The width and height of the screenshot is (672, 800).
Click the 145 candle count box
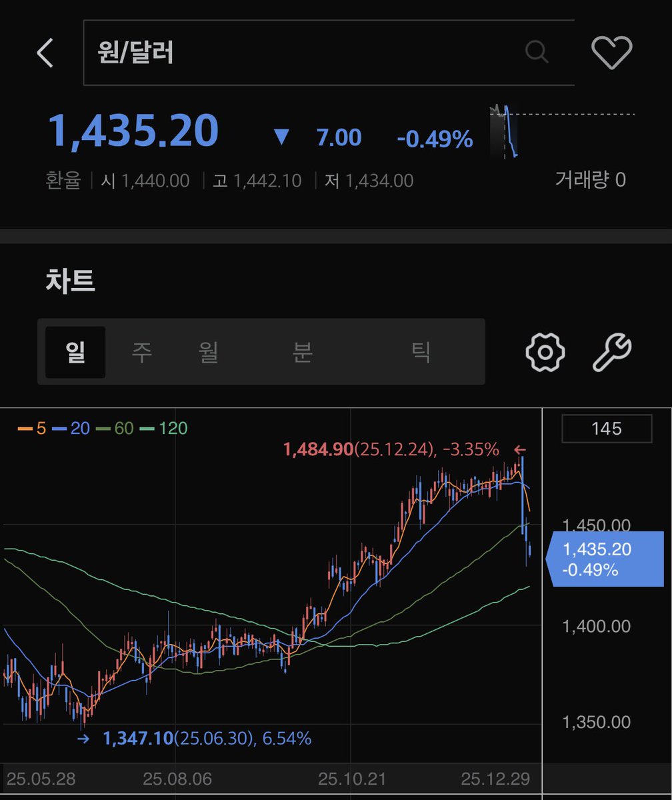point(607,429)
